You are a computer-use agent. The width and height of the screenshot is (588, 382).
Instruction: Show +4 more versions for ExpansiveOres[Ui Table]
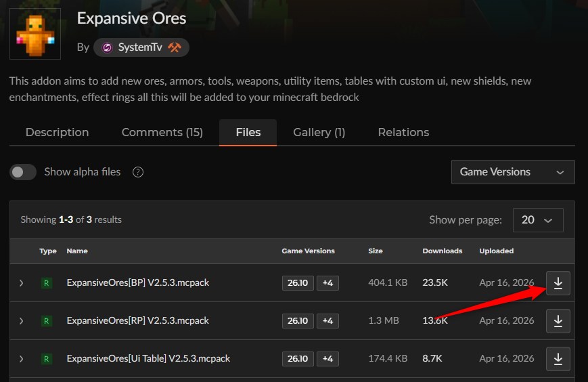click(x=327, y=359)
